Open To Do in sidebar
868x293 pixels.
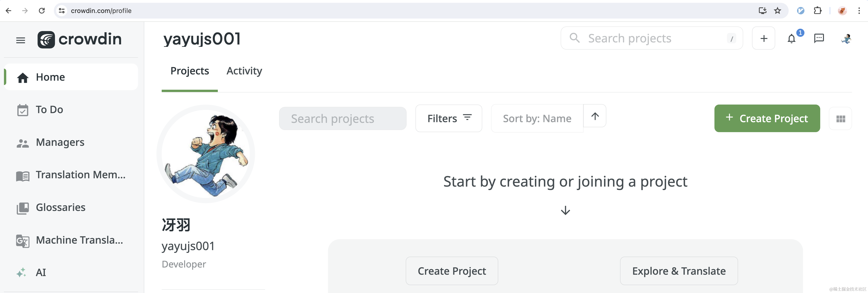click(x=49, y=110)
